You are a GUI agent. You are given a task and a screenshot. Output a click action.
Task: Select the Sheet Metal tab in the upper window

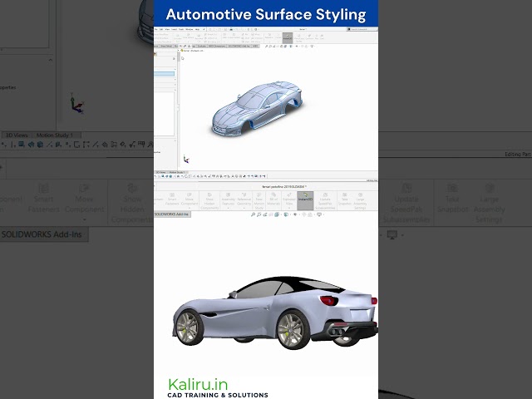click(166, 46)
